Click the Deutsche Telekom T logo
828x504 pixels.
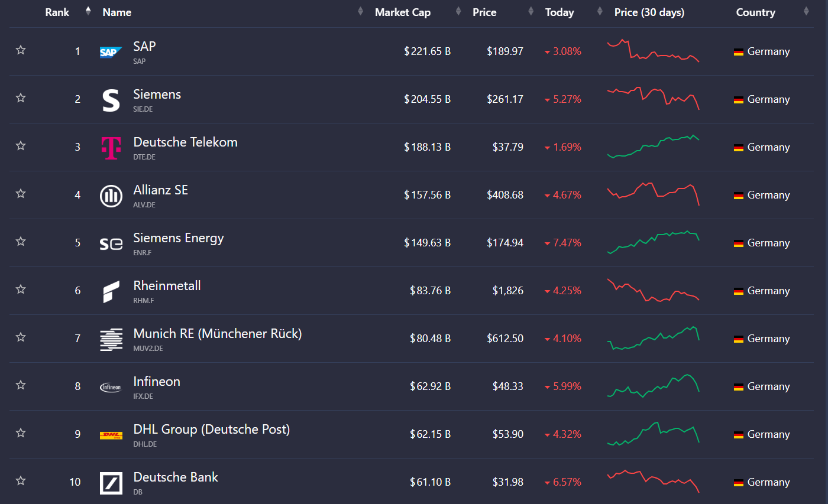111,148
